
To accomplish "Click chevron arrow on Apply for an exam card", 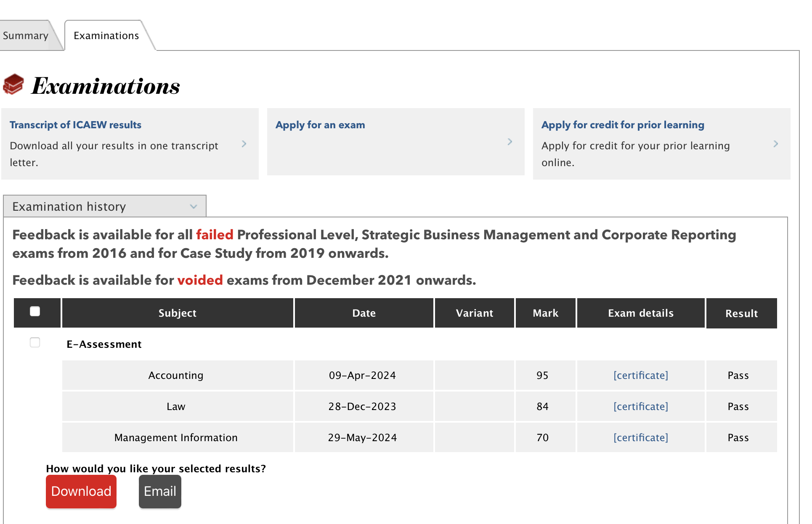I will pyautogui.click(x=509, y=142).
